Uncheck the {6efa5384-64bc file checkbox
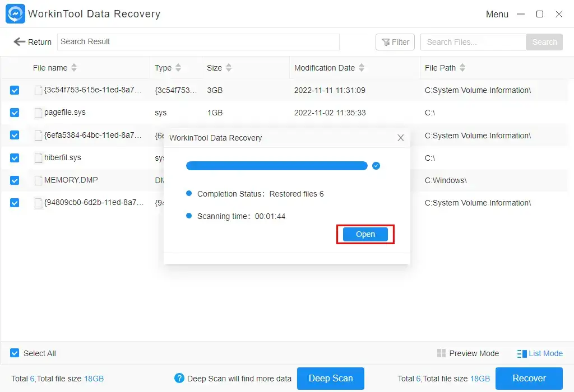574x392 pixels. pos(15,136)
